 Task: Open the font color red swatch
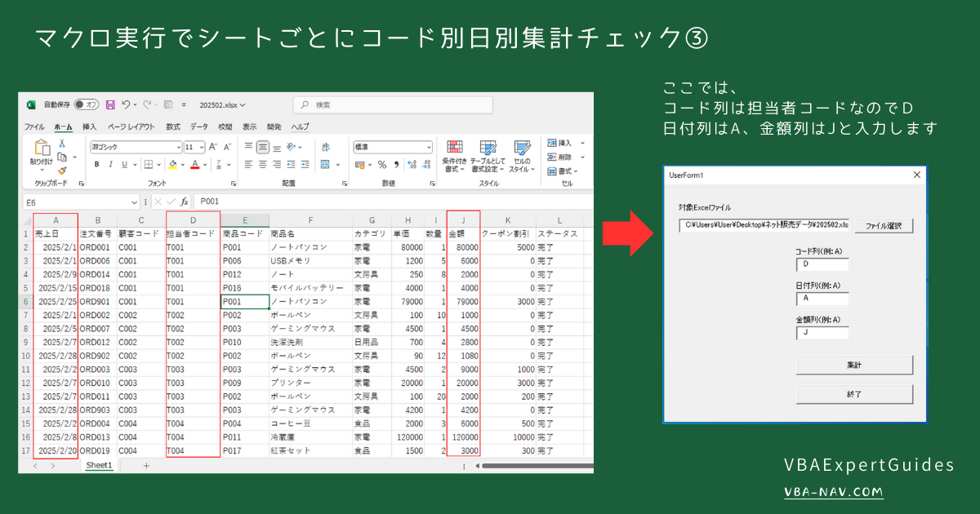tap(194, 165)
